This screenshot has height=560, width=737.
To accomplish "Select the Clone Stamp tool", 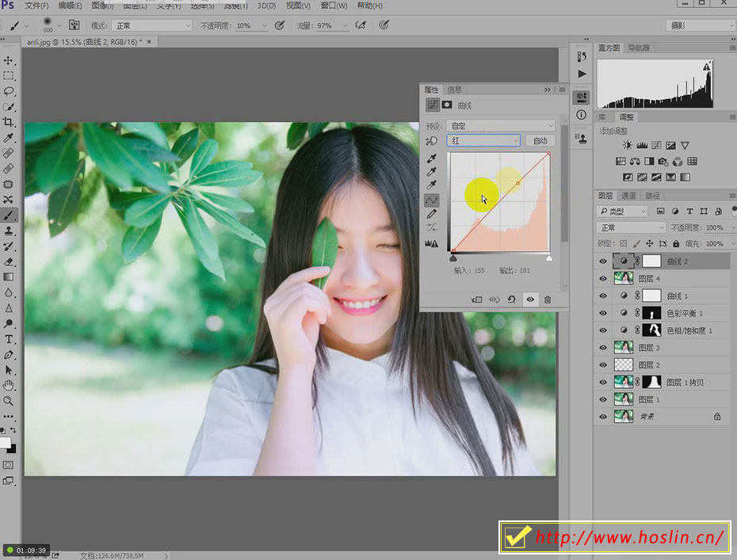I will pos(9,230).
